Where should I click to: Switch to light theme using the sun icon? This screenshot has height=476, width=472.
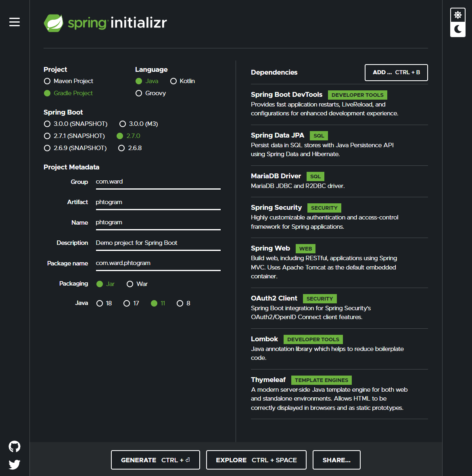tap(457, 15)
